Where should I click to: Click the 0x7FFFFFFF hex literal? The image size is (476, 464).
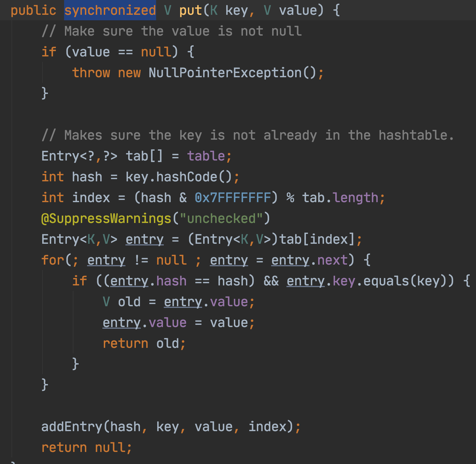tap(233, 198)
